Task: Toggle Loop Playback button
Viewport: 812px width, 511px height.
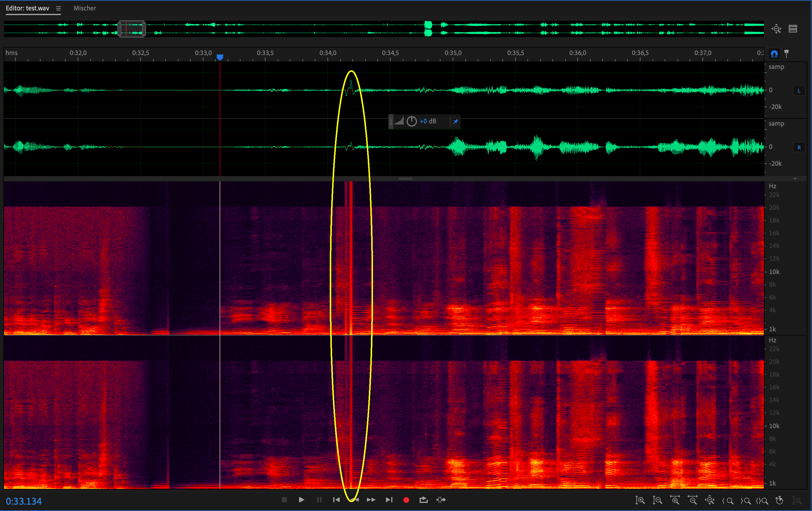Action: pos(424,500)
